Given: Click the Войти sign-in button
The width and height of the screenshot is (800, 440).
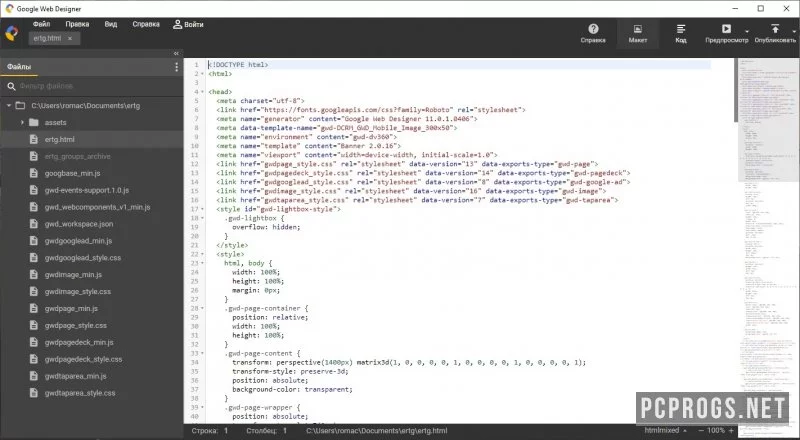Looking at the screenshot, I should 188,24.
